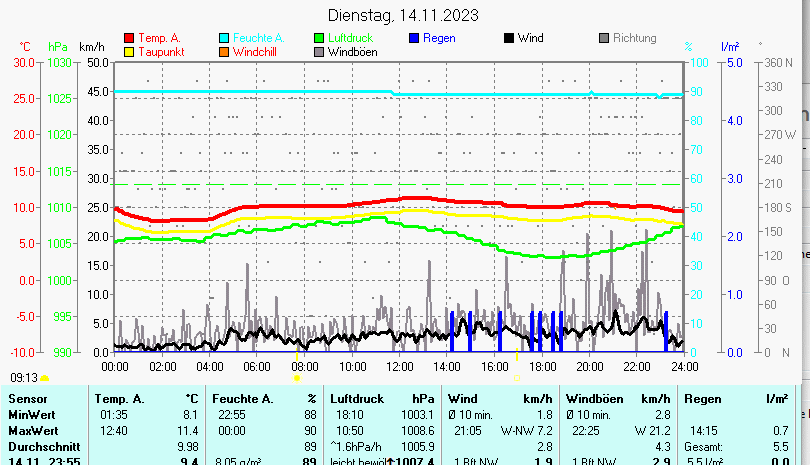Click the gray Richtung legend square

click(604, 38)
